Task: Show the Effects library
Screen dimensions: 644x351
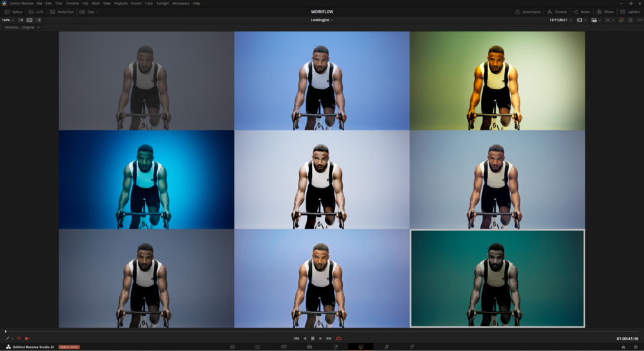Action: click(606, 12)
